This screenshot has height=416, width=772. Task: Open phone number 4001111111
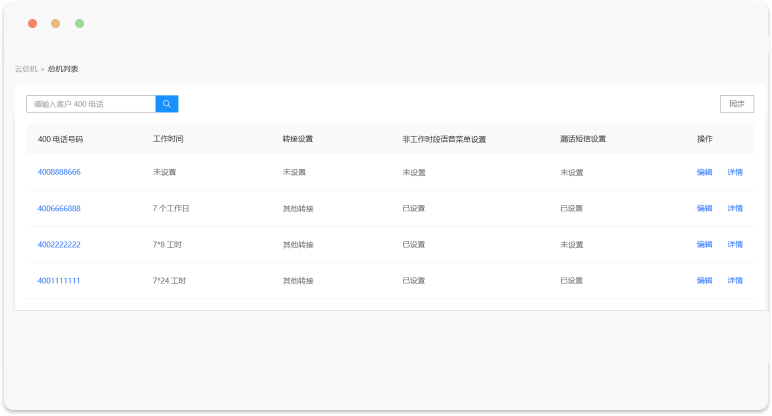[x=59, y=280]
